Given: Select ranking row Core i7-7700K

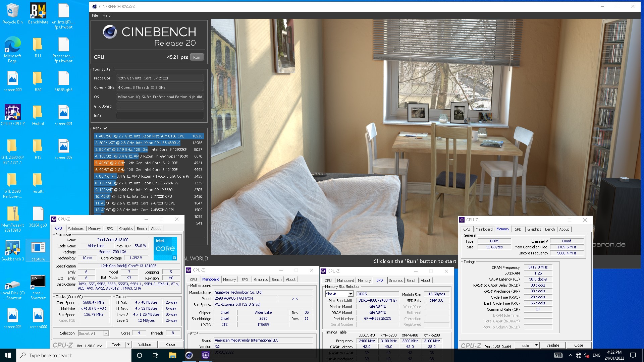Looking at the screenshot, I should tap(149, 196).
